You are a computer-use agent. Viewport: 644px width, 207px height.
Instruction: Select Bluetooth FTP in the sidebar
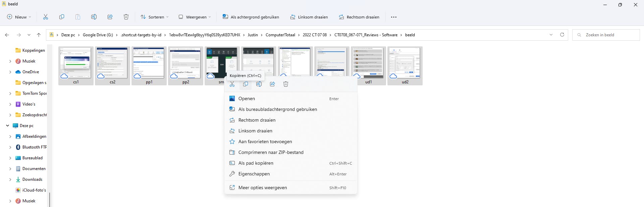[x=31, y=147]
